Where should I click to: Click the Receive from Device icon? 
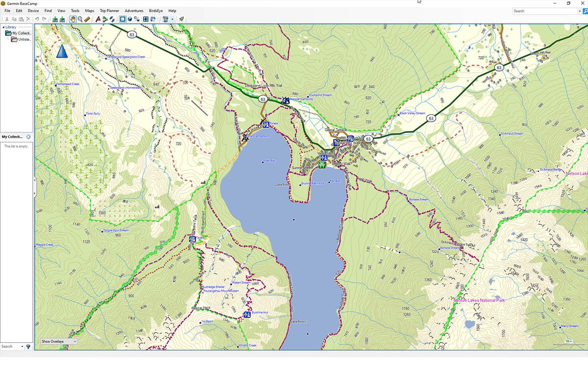[62, 19]
